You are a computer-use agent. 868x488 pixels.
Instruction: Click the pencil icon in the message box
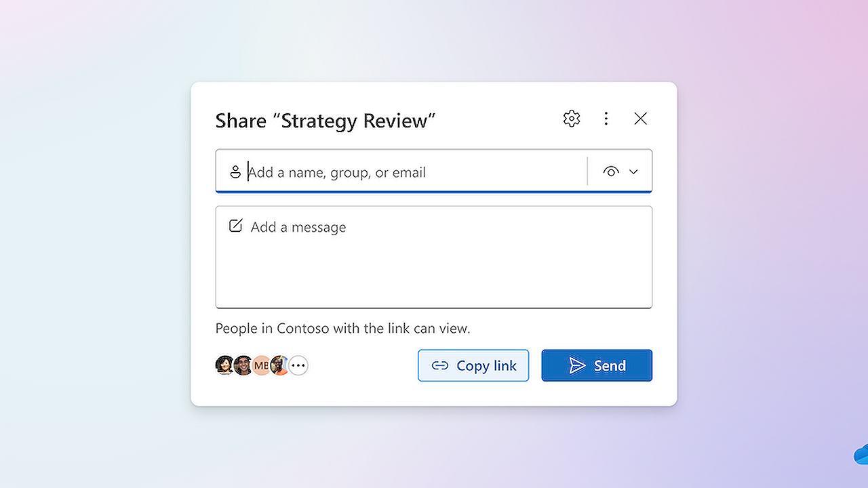pos(235,226)
